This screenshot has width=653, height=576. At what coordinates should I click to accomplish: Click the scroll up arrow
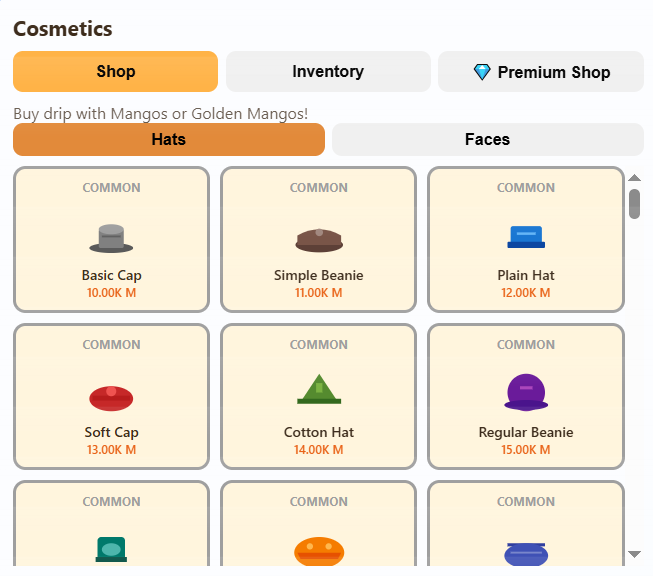[x=634, y=178]
